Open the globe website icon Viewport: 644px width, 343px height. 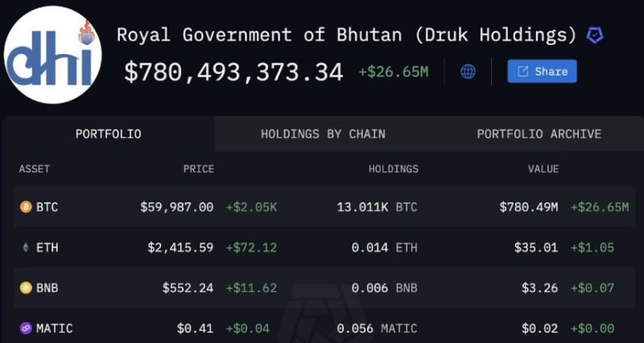click(468, 72)
